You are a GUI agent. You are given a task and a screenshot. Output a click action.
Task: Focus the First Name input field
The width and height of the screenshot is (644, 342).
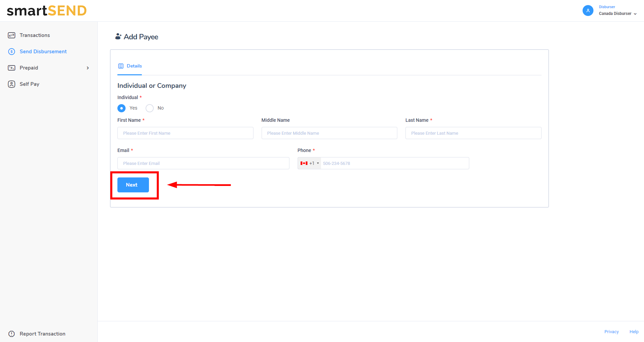185,133
